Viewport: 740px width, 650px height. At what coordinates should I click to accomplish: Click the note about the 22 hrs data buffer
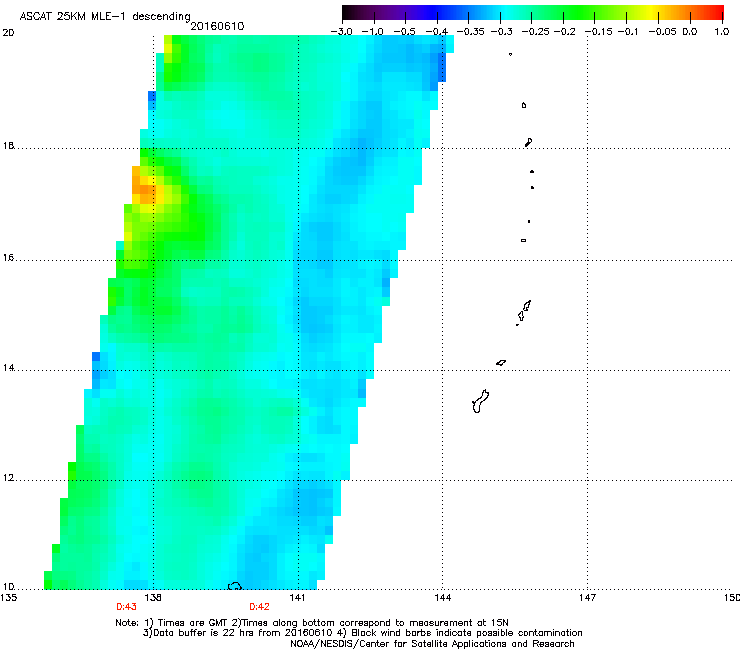pyautogui.click(x=238, y=633)
